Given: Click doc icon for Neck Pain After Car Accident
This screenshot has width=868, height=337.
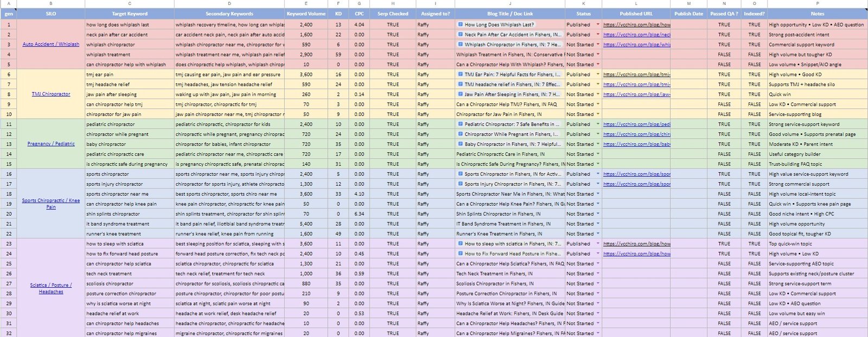Looking at the screenshot, I should coord(461,34).
